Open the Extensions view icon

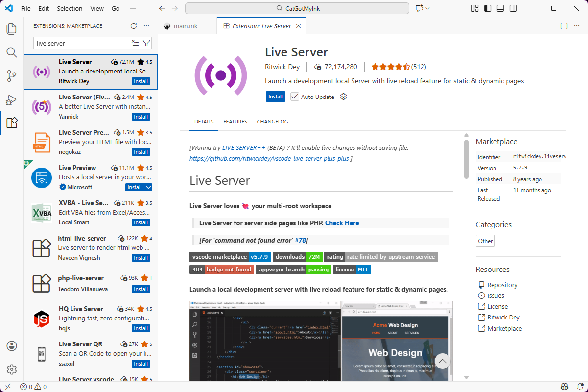12,123
